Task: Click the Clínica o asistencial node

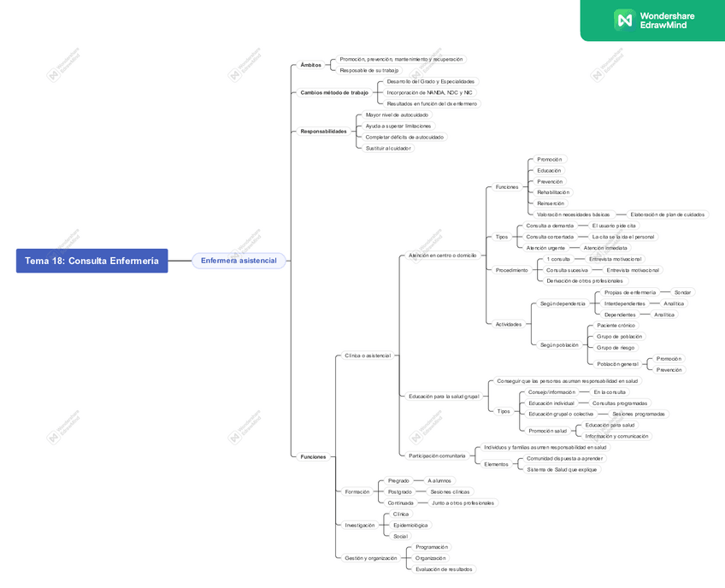Action: point(368,356)
